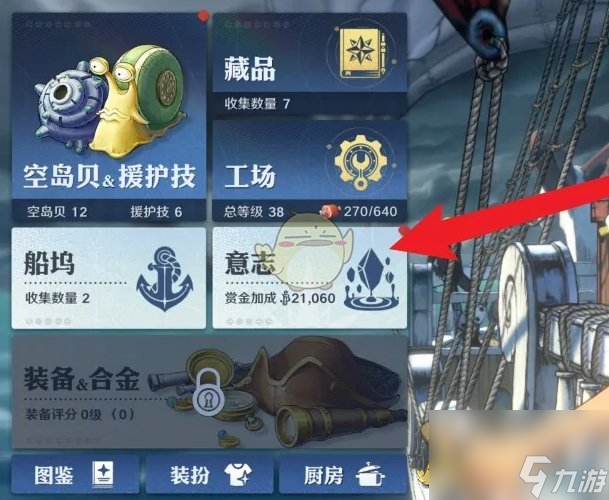The image size is (609, 500).
Task: Open the 意志 panel title
Action: 250,263
